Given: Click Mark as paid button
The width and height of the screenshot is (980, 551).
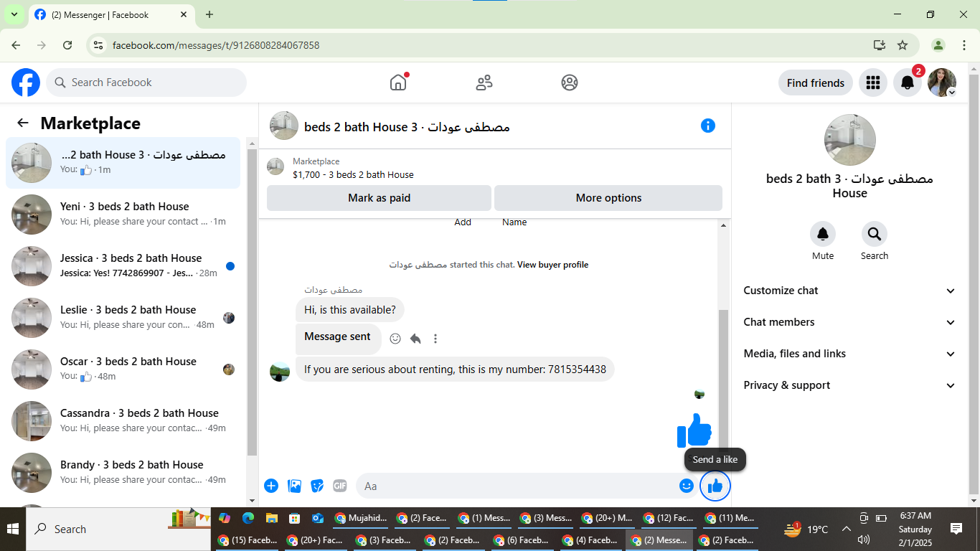Looking at the screenshot, I should (x=379, y=198).
